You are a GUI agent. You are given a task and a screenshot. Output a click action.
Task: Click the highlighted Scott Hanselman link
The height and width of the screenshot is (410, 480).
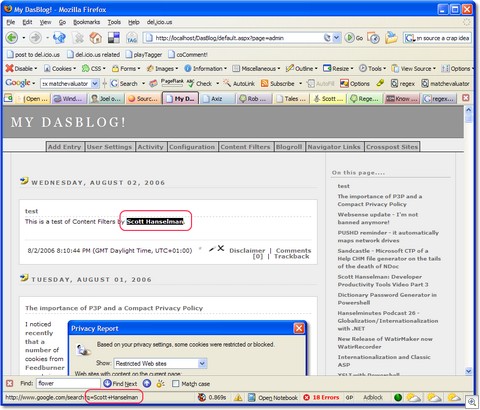pyautogui.click(x=155, y=221)
